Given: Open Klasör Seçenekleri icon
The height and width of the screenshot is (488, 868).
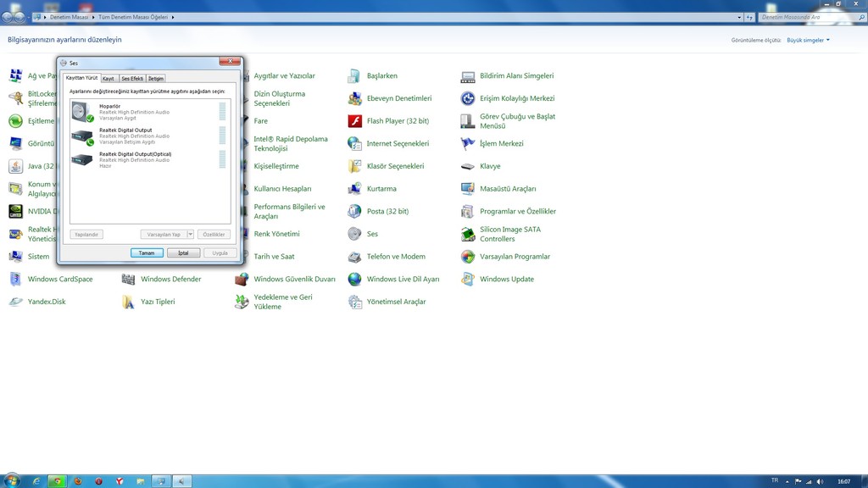Looking at the screenshot, I should 354,166.
